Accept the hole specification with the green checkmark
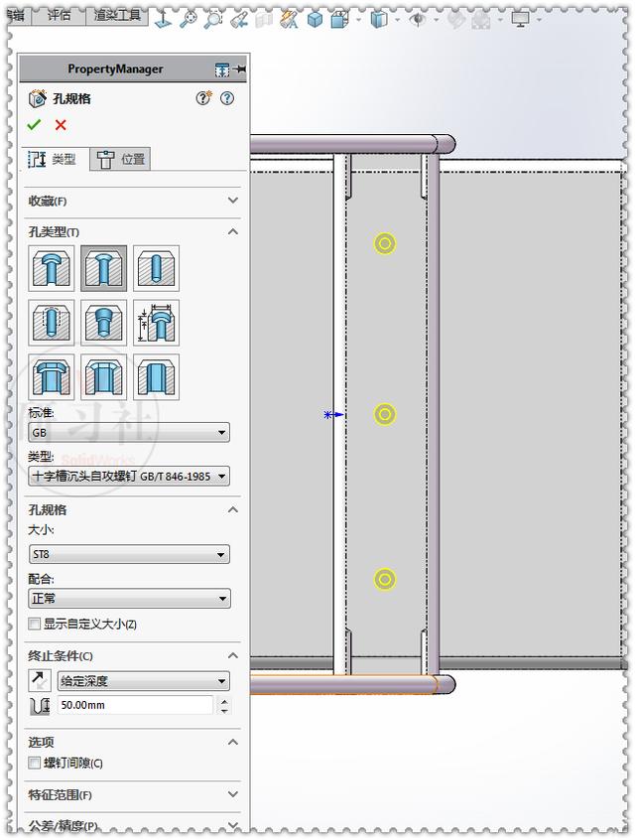Viewport: 635px width, 840px height. click(x=34, y=125)
